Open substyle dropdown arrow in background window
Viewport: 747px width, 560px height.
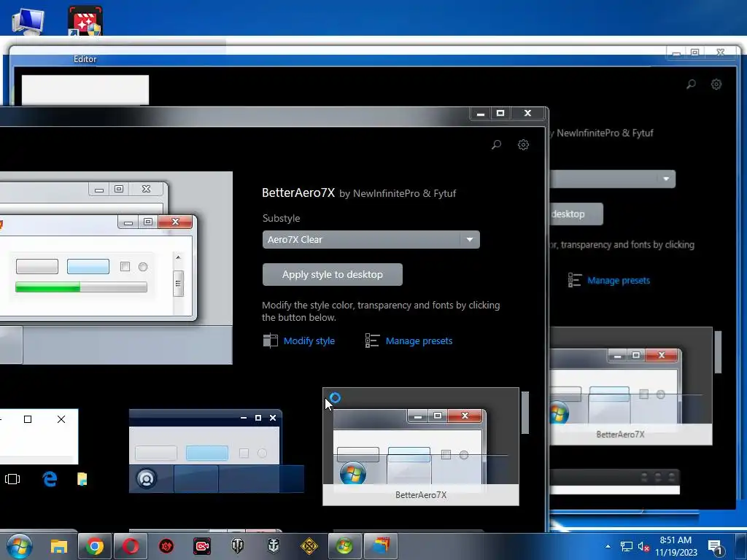665,179
